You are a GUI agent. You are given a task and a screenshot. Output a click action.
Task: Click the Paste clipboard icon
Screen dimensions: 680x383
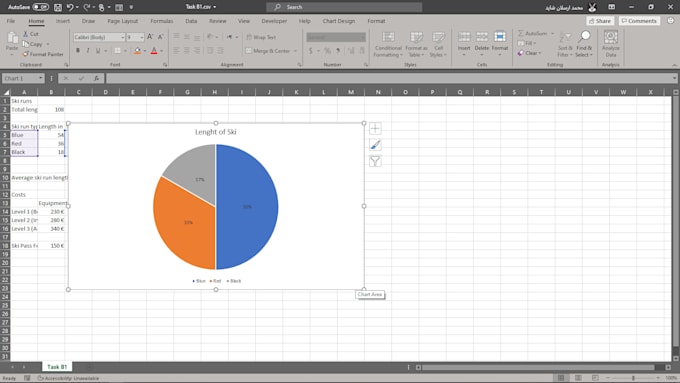tap(12, 39)
